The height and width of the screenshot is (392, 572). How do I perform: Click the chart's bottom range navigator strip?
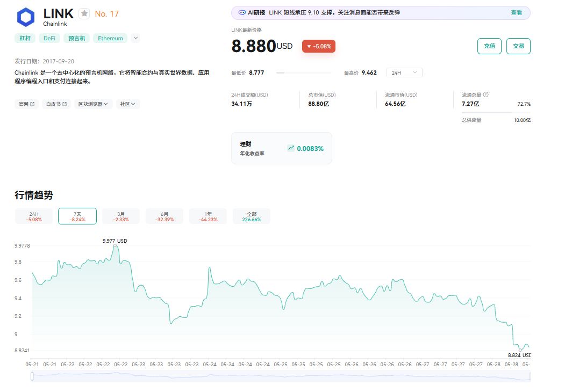coord(281,376)
